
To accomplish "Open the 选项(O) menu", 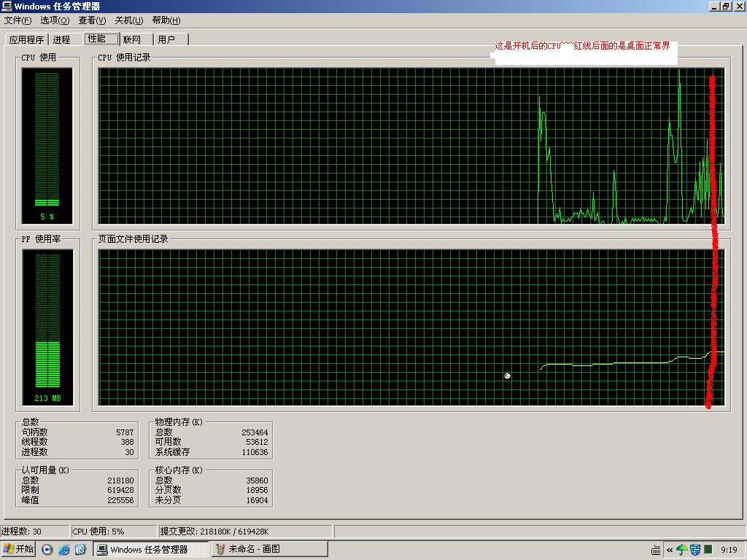I will (x=55, y=20).
